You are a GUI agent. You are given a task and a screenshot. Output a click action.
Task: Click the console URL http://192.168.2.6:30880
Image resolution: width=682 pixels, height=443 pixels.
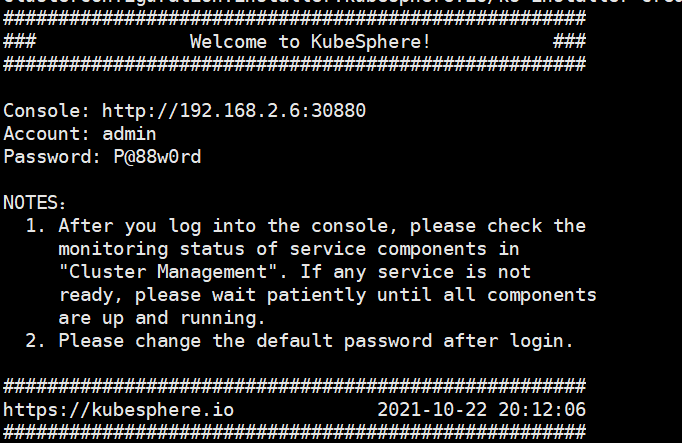[234, 111]
